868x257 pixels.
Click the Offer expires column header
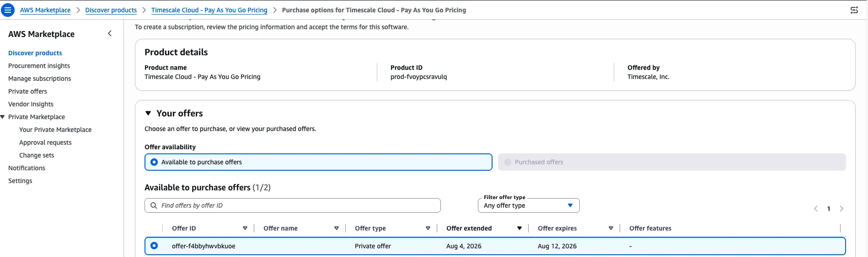tap(557, 228)
